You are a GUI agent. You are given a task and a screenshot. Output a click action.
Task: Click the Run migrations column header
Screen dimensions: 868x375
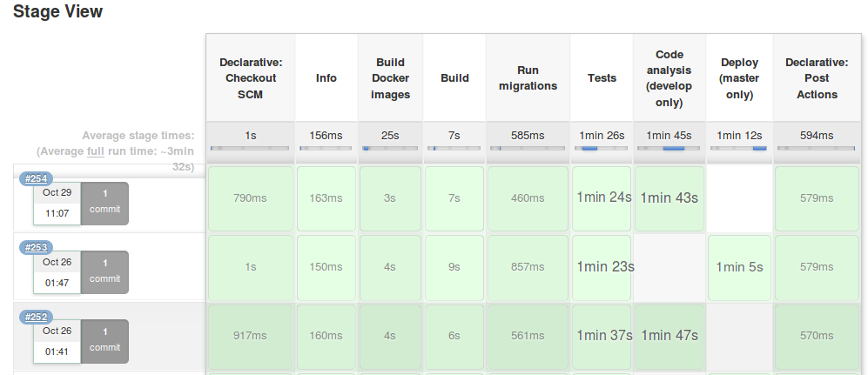528,78
